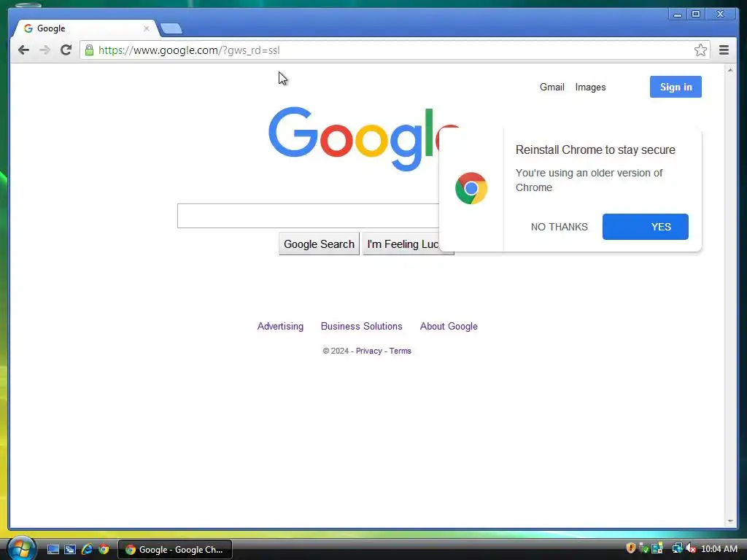Image resolution: width=747 pixels, height=560 pixels.
Task: Open the Windows Start menu
Action: pyautogui.click(x=21, y=548)
